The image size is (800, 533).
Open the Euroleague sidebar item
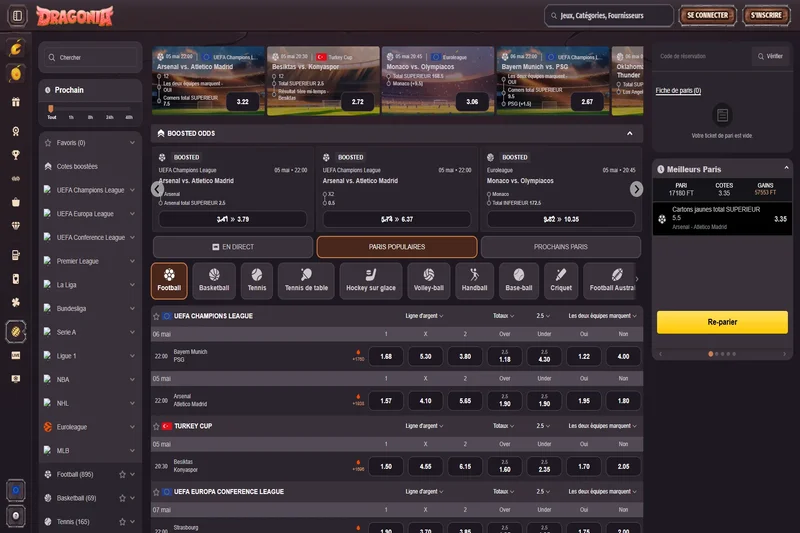tap(90, 427)
